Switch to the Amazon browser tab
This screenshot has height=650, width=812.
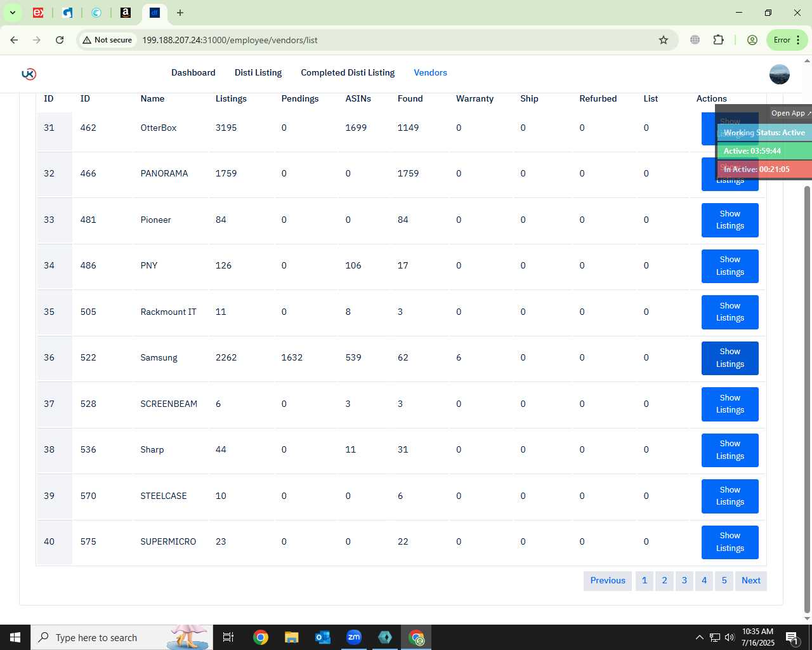point(126,13)
